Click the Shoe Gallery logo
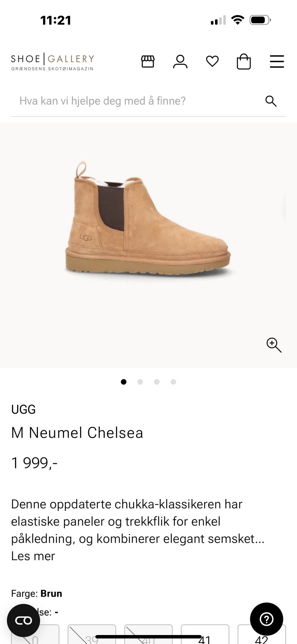This screenshot has width=297, height=644. coord(53,62)
